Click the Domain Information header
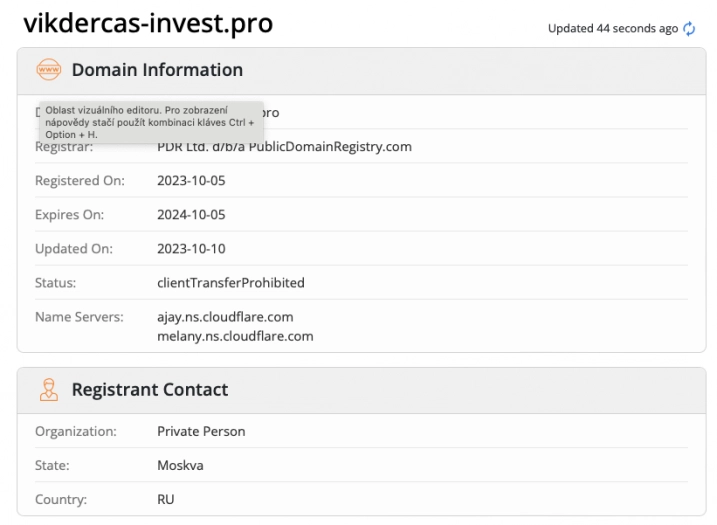The width and height of the screenshot is (717, 525). (157, 70)
